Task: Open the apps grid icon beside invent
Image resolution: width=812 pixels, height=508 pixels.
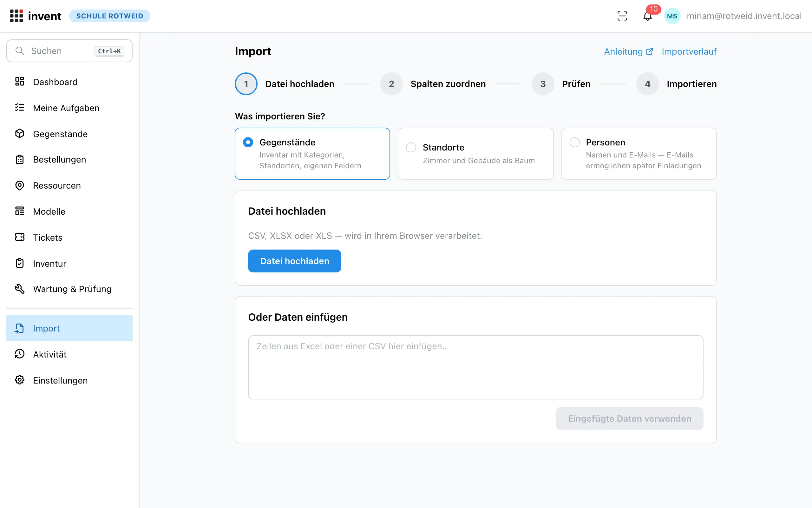Action: [16, 16]
